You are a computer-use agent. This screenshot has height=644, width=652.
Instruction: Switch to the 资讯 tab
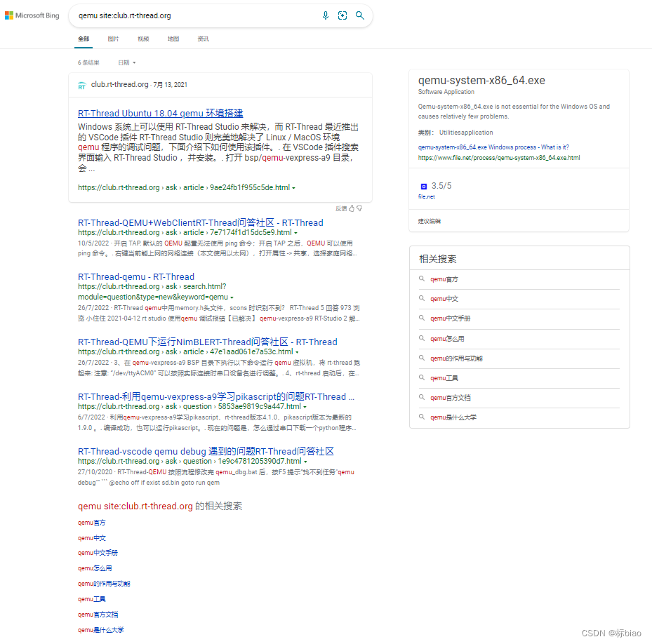click(x=204, y=39)
